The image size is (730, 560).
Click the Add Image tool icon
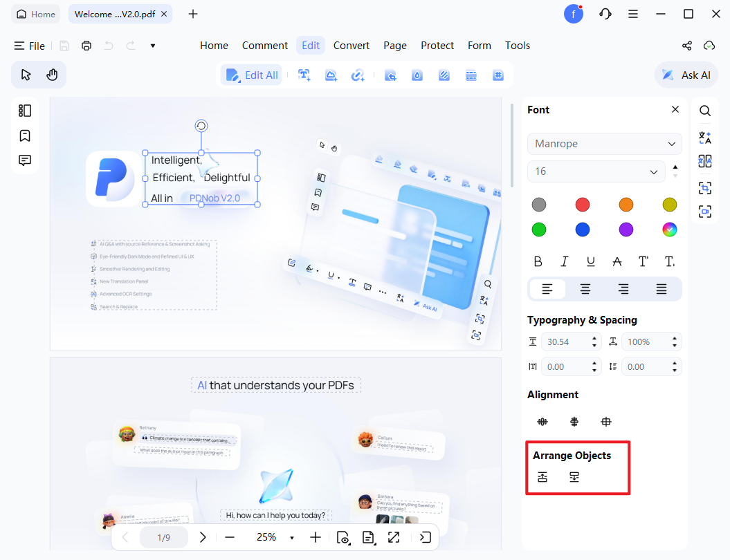coord(331,75)
